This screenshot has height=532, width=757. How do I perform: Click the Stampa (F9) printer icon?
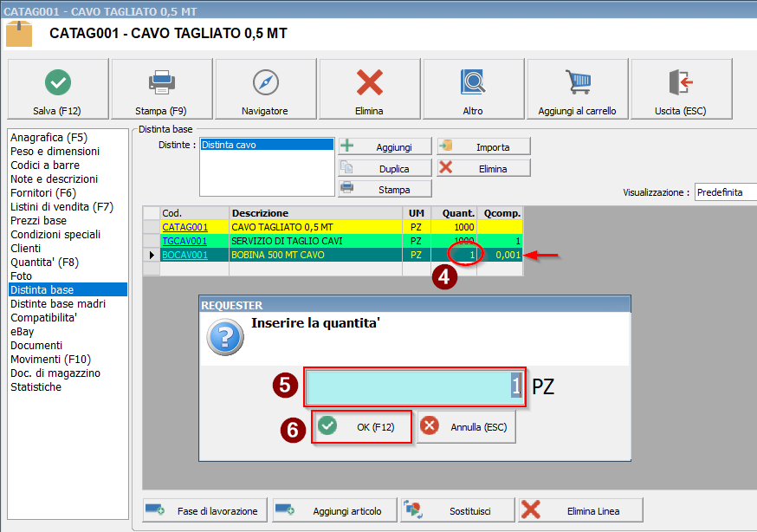tap(161, 83)
